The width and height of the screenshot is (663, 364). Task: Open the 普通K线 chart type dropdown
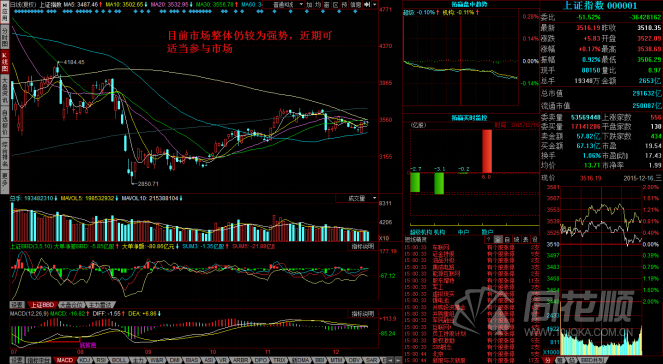tap(283, 5)
